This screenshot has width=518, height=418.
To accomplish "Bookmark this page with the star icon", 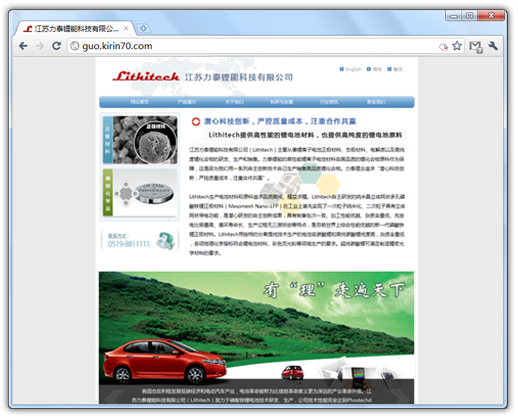I will (x=457, y=46).
